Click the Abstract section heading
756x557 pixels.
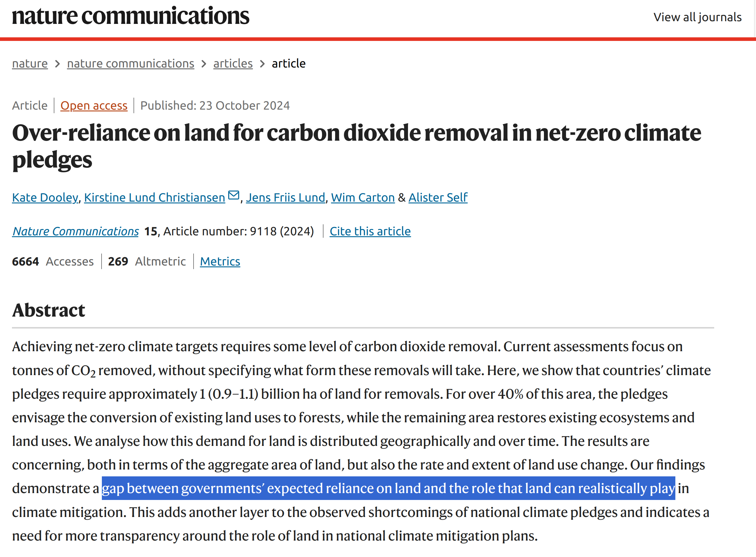[49, 310]
